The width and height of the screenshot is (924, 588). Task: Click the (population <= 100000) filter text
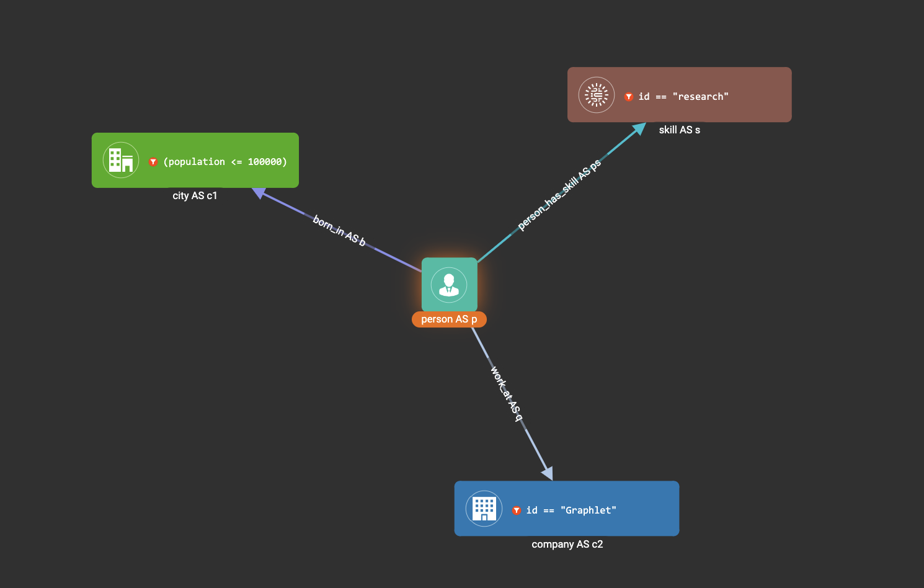225,162
